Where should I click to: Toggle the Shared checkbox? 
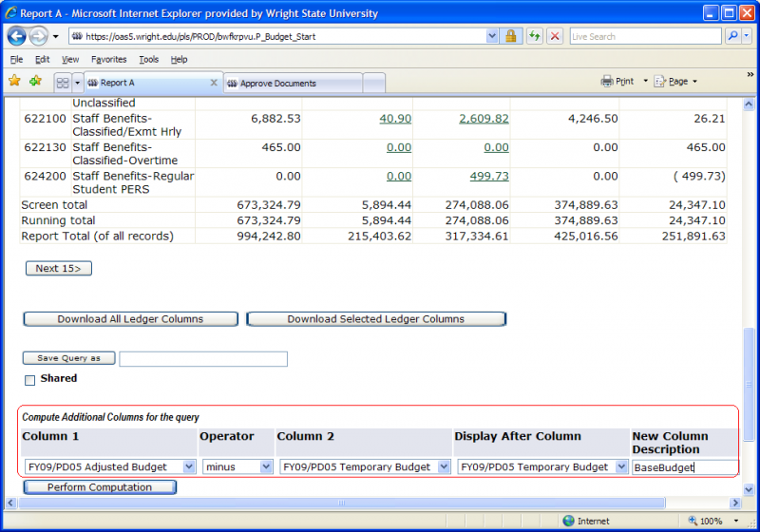[x=29, y=380]
